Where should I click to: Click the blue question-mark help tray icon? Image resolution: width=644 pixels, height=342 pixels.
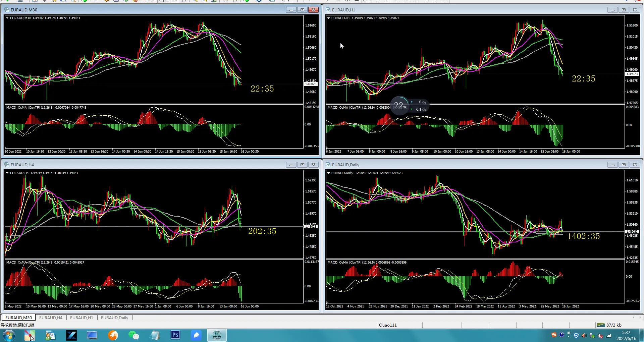click(x=561, y=335)
